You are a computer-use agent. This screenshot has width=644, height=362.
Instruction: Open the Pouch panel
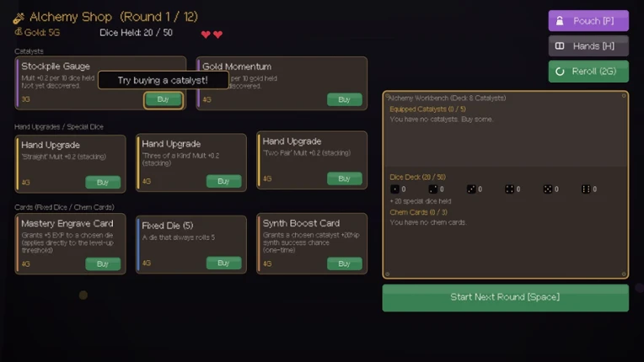(x=588, y=21)
